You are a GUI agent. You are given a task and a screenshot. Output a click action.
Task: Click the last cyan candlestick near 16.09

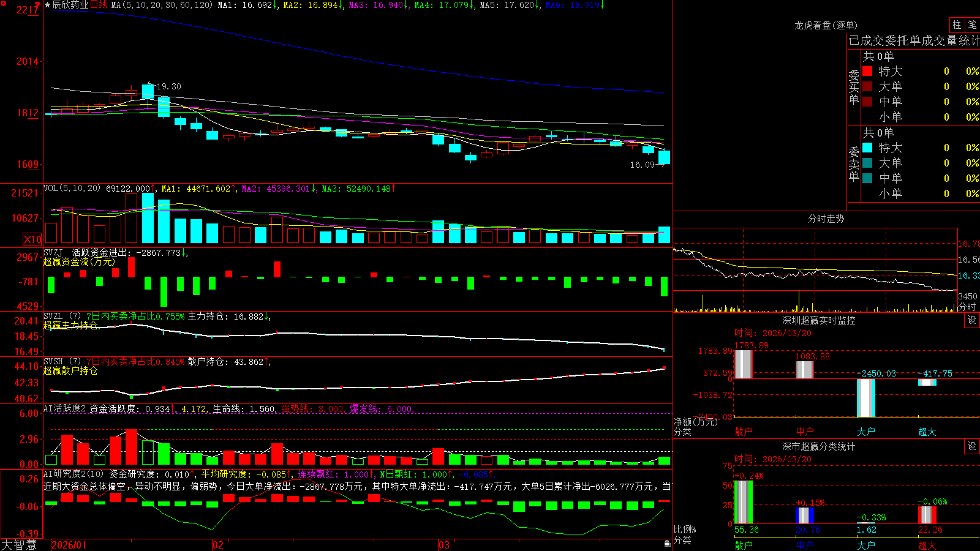click(664, 157)
